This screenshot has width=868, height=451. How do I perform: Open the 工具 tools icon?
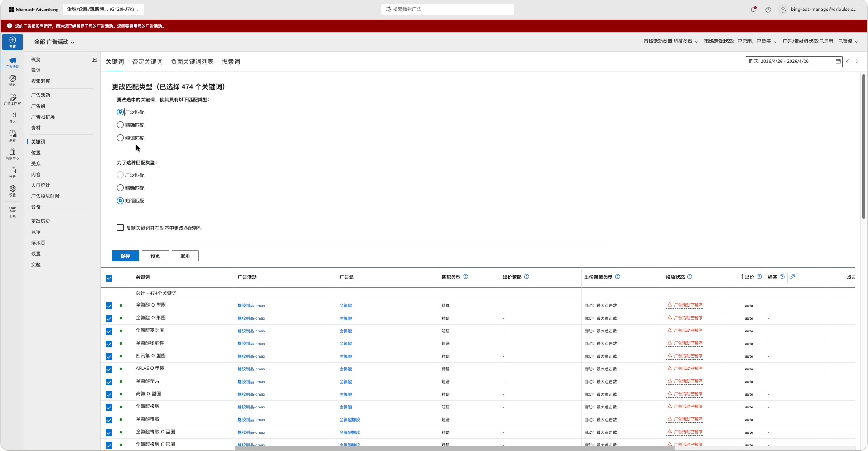12,212
